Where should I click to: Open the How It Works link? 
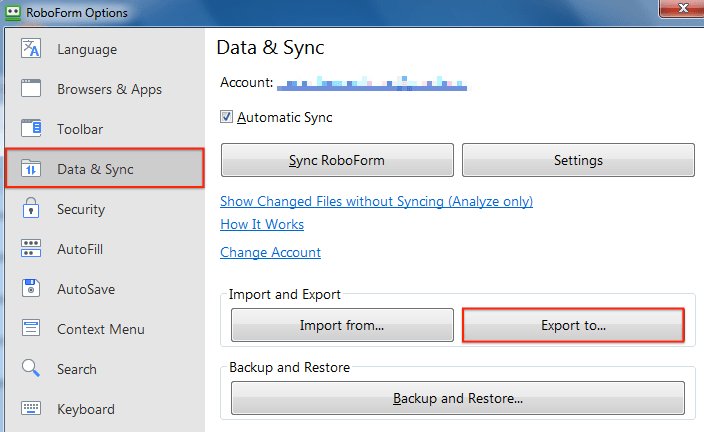click(262, 224)
